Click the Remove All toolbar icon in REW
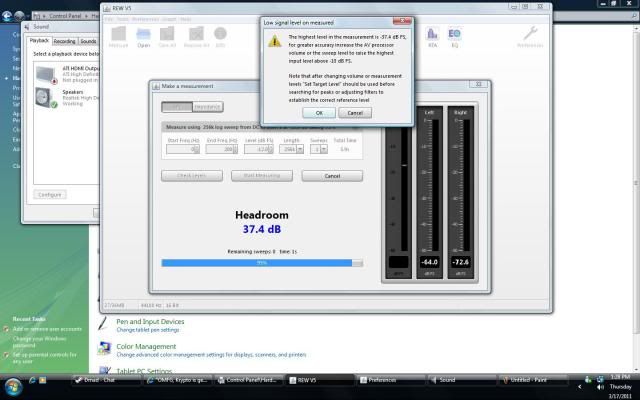The image size is (640, 400). [196, 37]
